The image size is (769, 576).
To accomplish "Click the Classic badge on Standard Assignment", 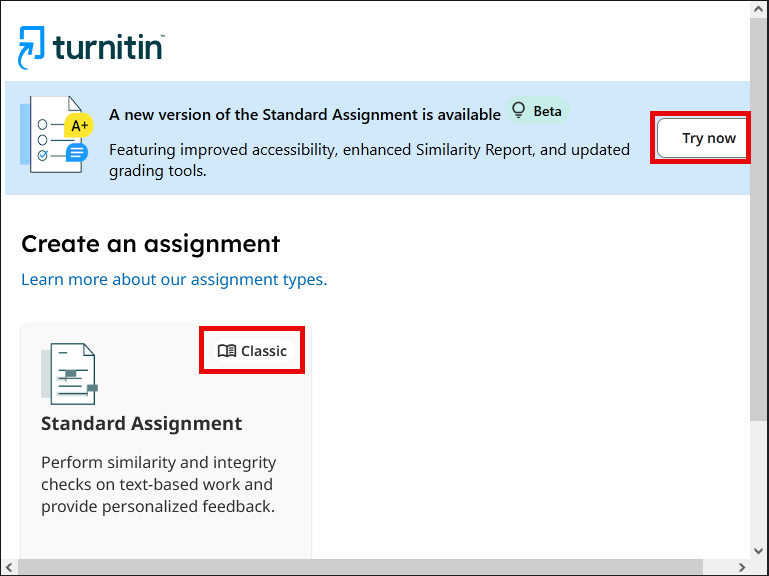I will pyautogui.click(x=252, y=351).
